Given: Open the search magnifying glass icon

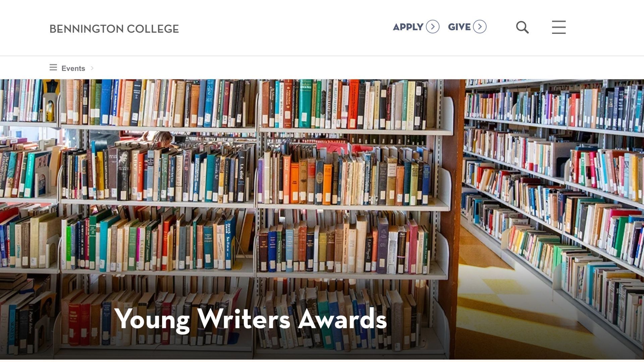Looking at the screenshot, I should pyautogui.click(x=522, y=27).
